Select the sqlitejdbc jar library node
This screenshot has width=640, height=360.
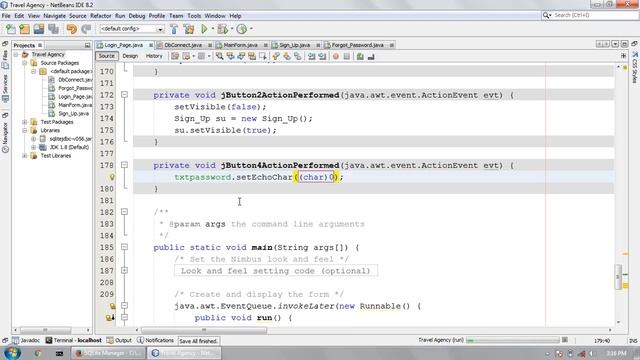pos(70,139)
